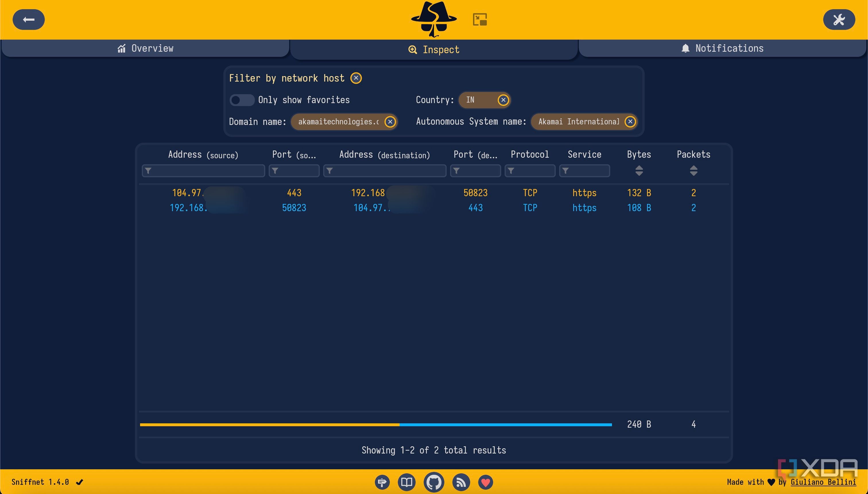The image size is (868, 494).
Task: Click the 50823 source port cell
Action: (x=294, y=208)
